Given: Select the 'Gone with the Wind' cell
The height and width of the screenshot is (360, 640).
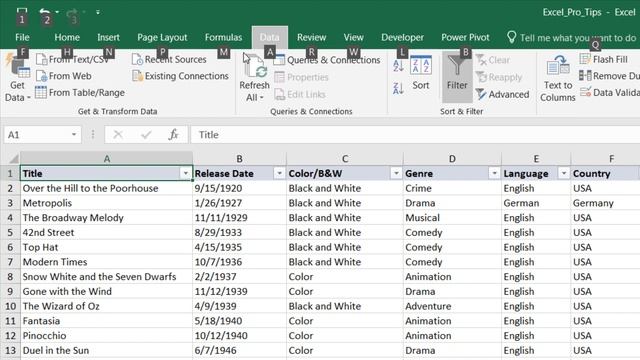Looking at the screenshot, I should tap(106, 291).
